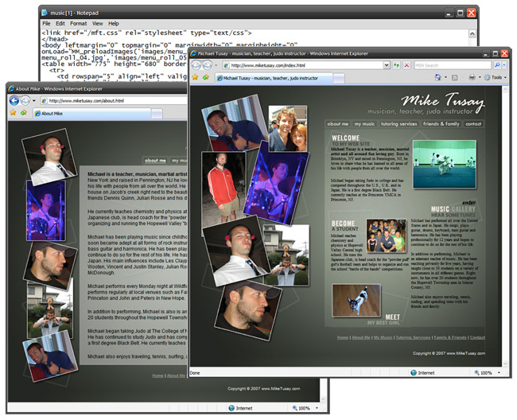The height and width of the screenshot is (420, 517).
Task: Click 'friends & family' nav button on homepage
Action: [x=441, y=124]
